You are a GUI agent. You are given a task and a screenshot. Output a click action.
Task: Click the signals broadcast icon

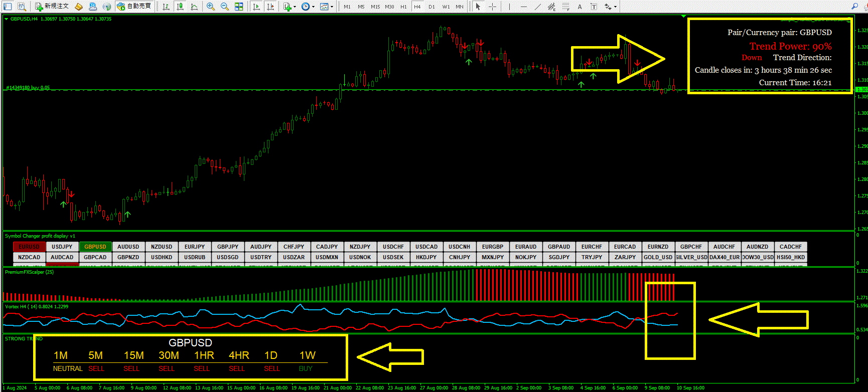coord(107,7)
